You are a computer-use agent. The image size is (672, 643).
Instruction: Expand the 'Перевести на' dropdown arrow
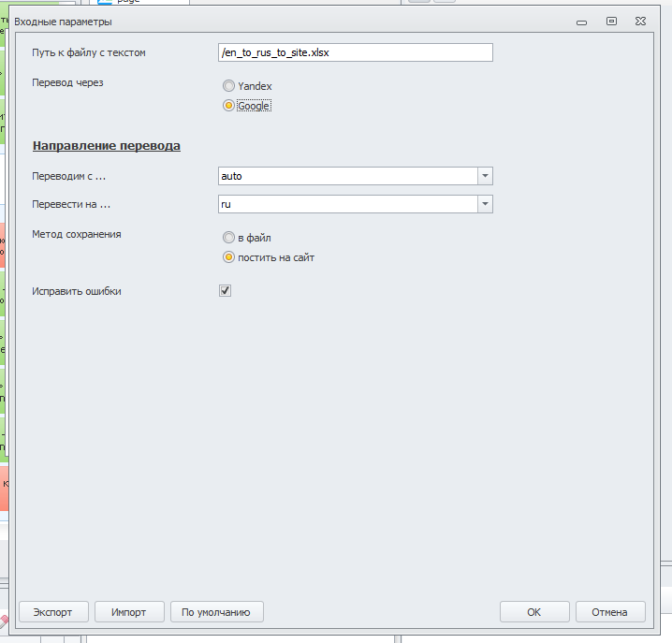pyautogui.click(x=485, y=204)
